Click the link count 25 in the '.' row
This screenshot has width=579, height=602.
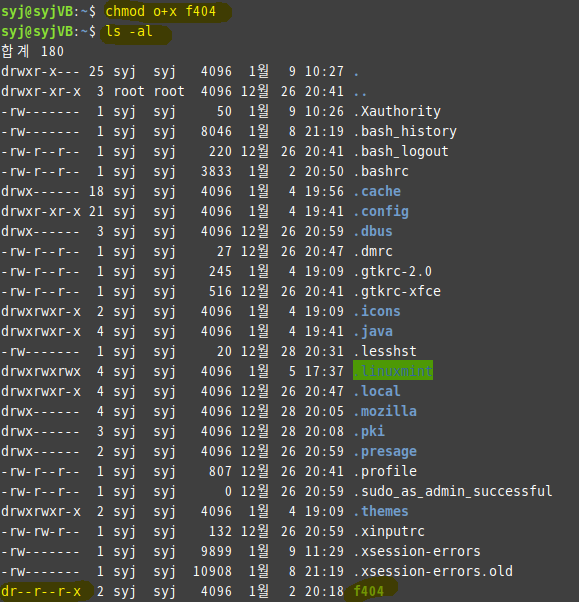point(96,71)
